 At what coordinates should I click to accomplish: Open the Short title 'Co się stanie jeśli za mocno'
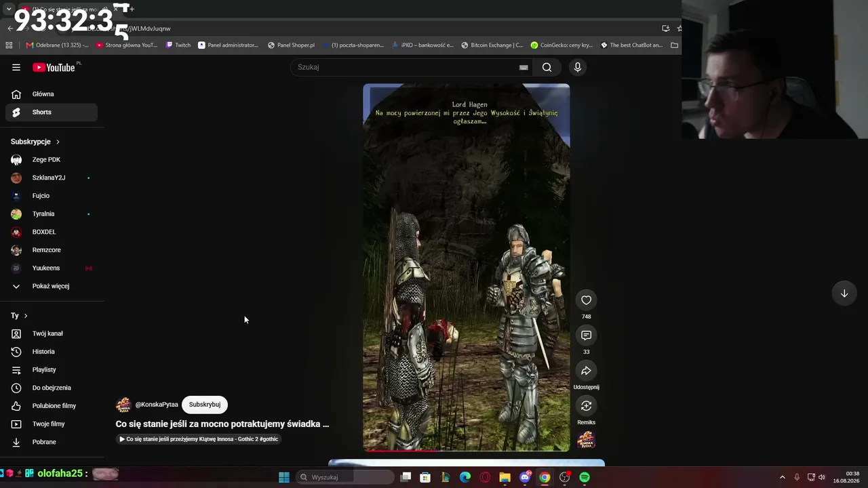[x=222, y=424]
